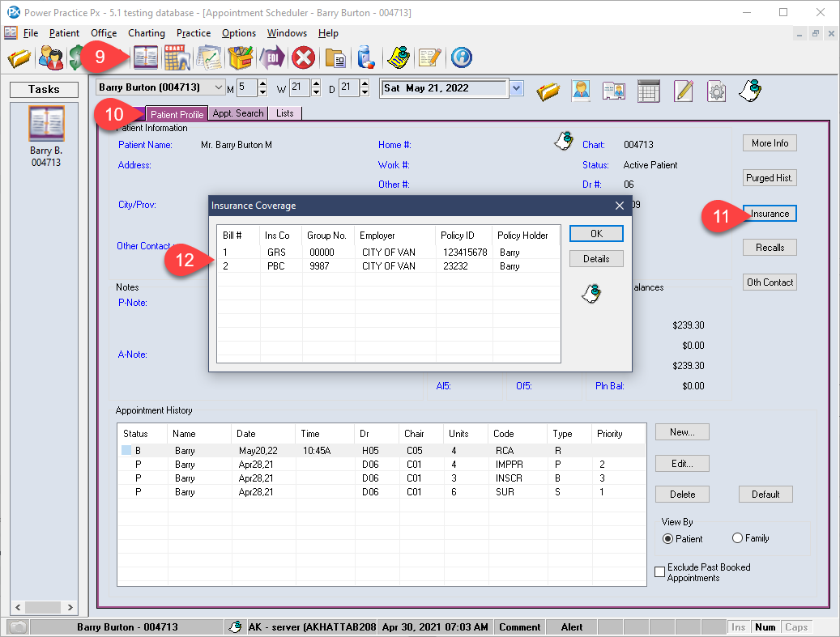Open the Charting menu

147,33
